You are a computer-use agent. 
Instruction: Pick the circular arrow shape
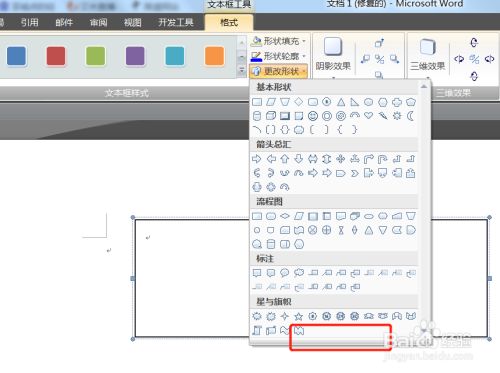click(x=284, y=187)
